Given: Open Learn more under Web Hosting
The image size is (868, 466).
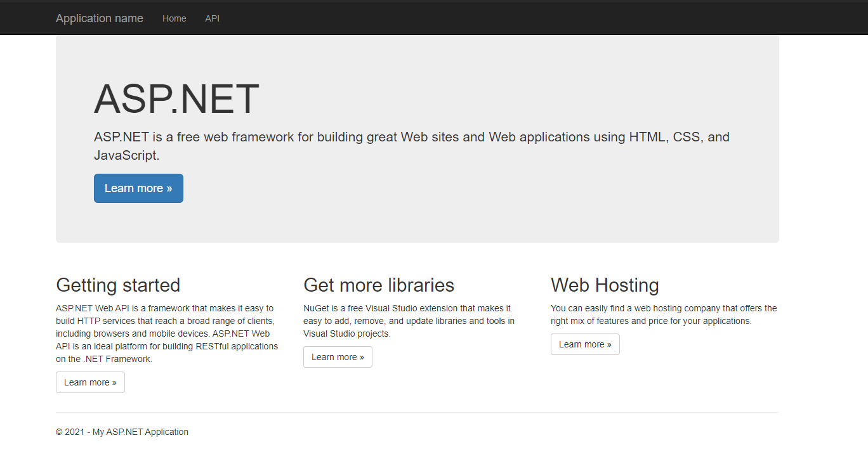Looking at the screenshot, I should pyautogui.click(x=585, y=344).
